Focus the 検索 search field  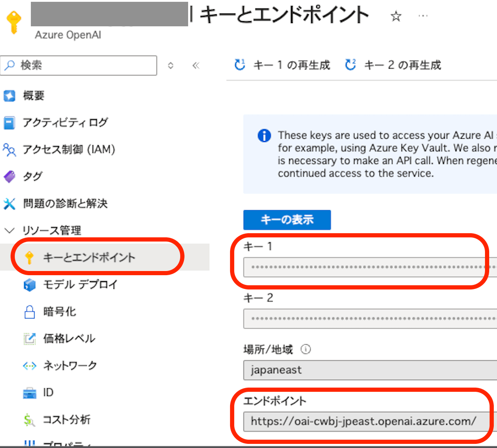(x=78, y=65)
